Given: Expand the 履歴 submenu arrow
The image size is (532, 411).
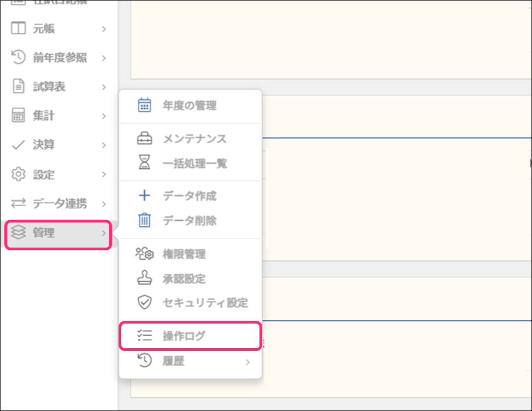Looking at the screenshot, I should coord(247,362).
